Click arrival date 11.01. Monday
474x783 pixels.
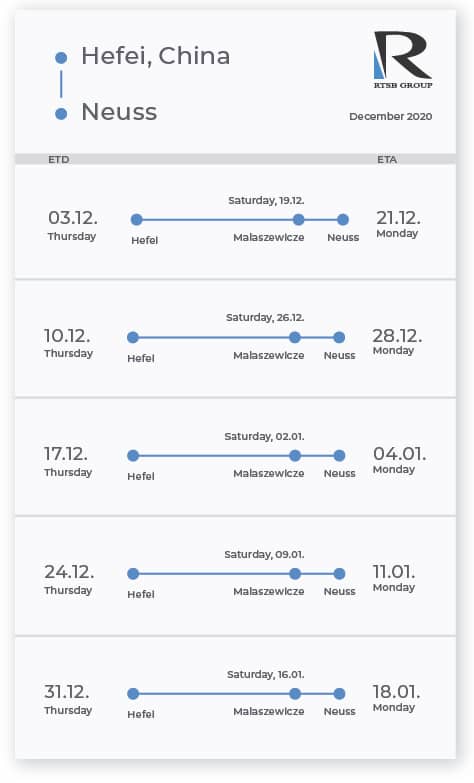[x=394, y=578]
